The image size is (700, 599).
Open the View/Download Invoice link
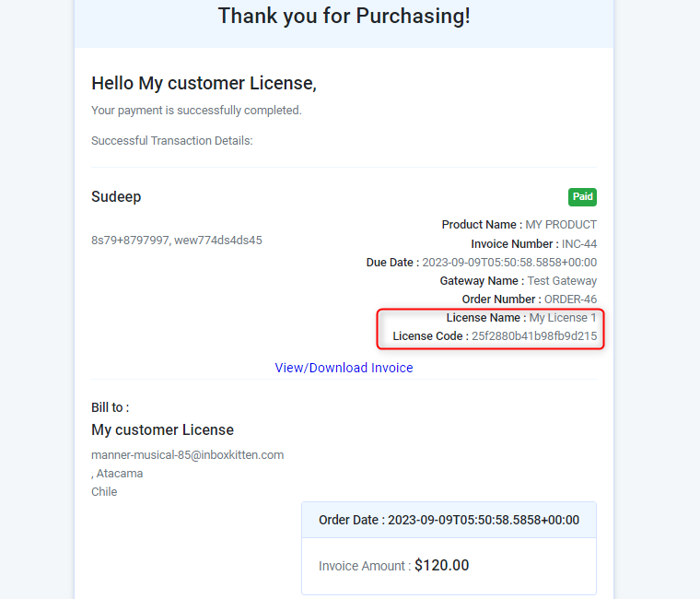[344, 368]
